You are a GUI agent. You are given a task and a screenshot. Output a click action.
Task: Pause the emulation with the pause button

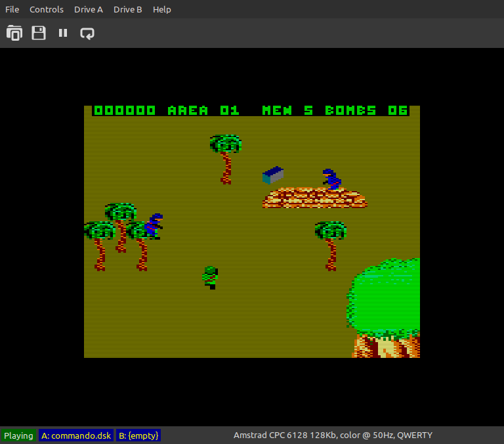(63, 33)
